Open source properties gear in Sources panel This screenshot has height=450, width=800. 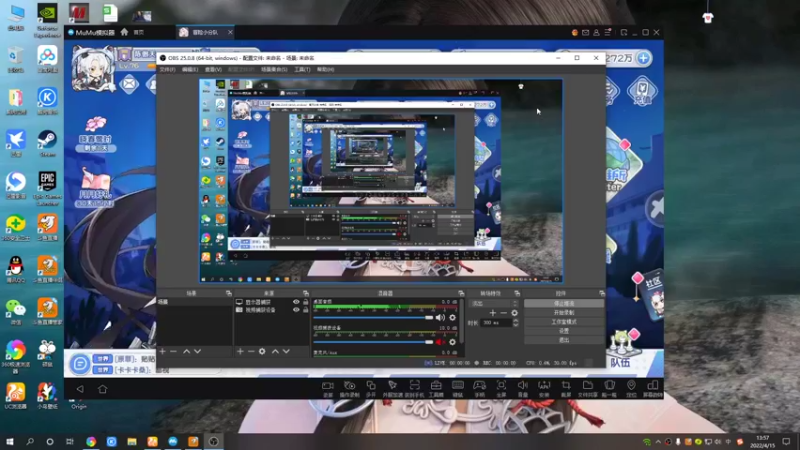262,352
